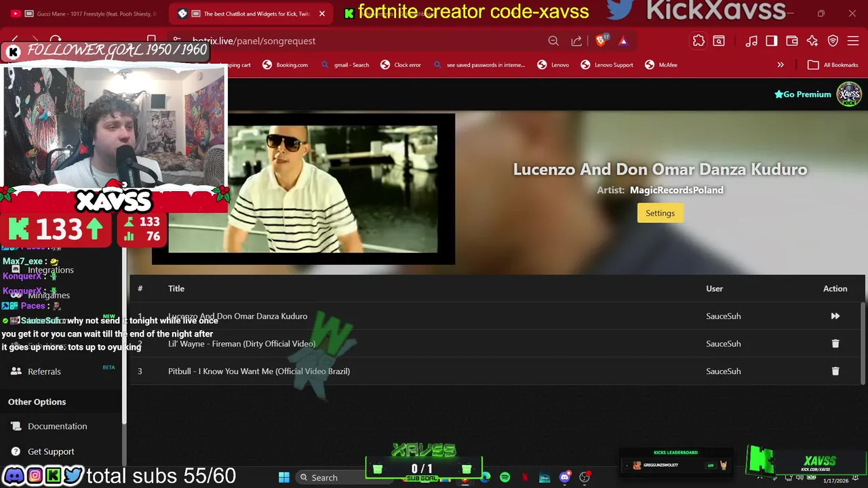Launch Netflix from the taskbar

click(525, 478)
